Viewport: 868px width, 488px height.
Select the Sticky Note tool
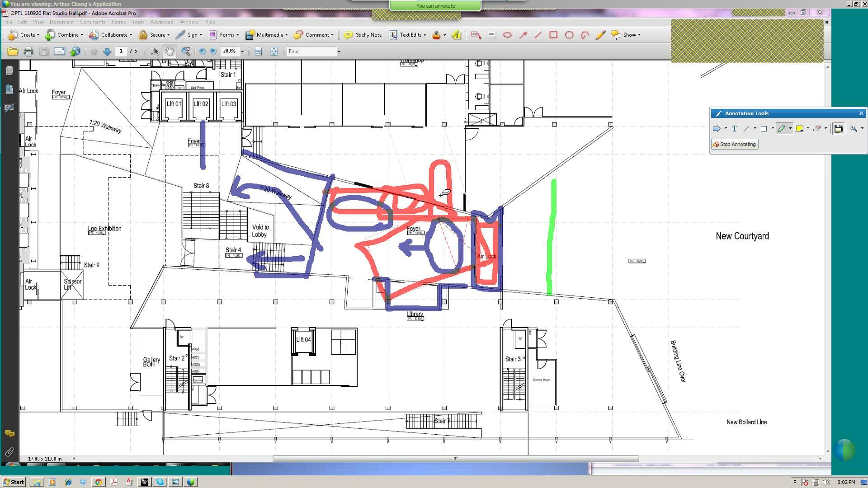tap(363, 35)
